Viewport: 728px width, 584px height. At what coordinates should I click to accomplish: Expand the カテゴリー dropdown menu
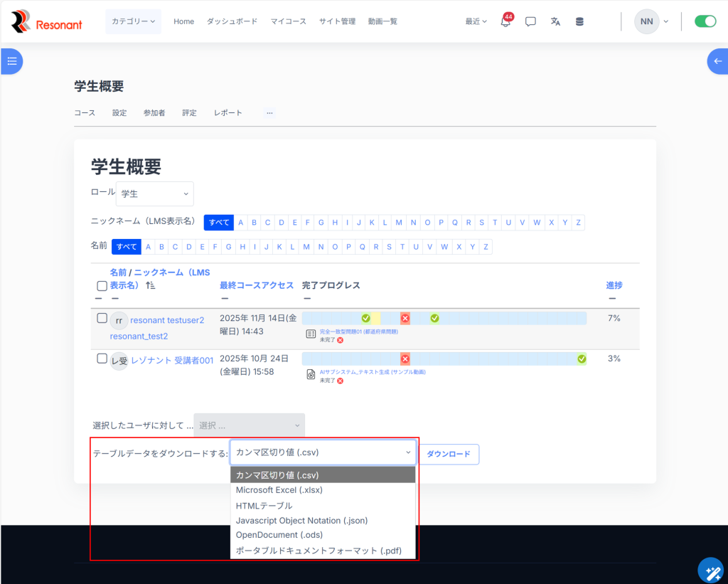[133, 21]
